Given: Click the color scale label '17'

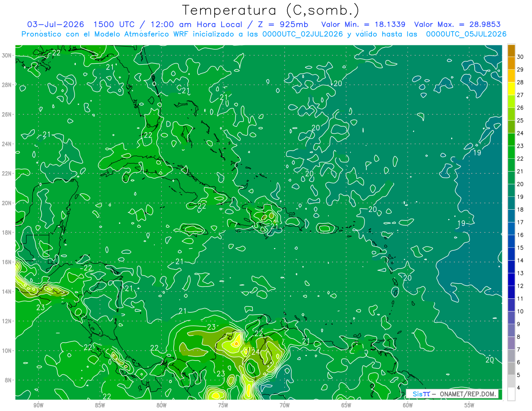Looking at the screenshot, I should click(520, 222).
